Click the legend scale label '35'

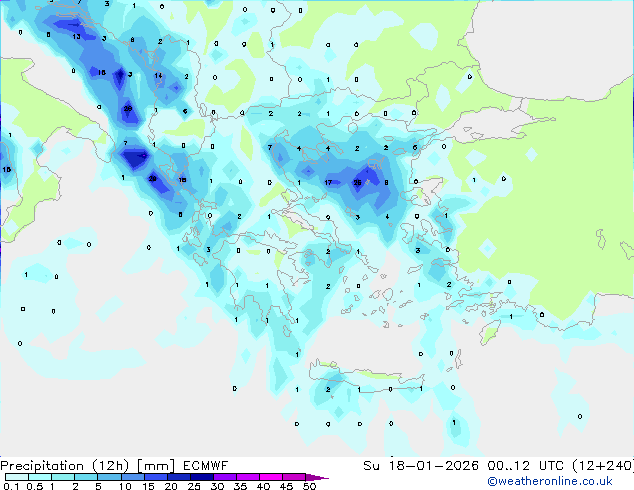241,486
